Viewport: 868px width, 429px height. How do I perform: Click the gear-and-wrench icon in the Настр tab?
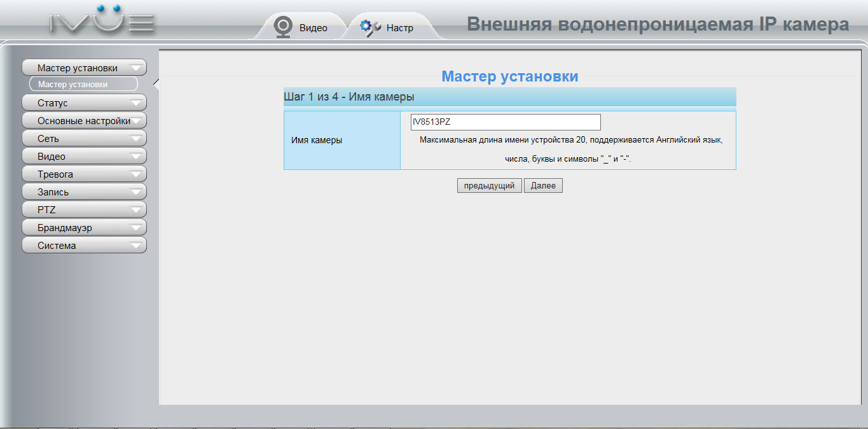(370, 27)
